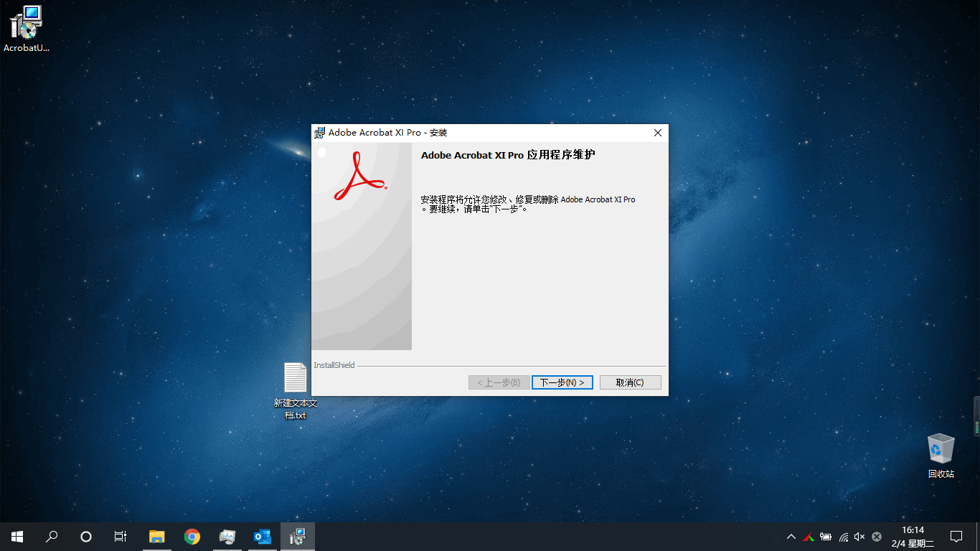Open File Explorer from the taskbar
This screenshot has height=551, width=980.
[x=156, y=537]
